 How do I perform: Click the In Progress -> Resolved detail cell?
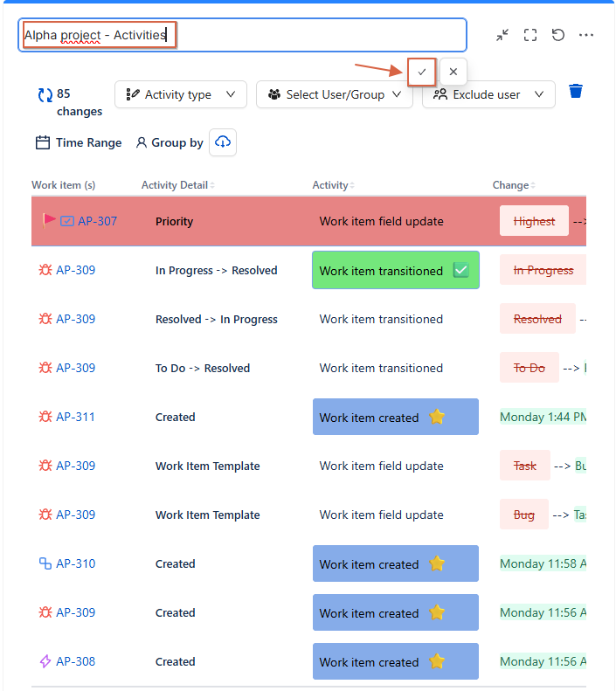217,270
